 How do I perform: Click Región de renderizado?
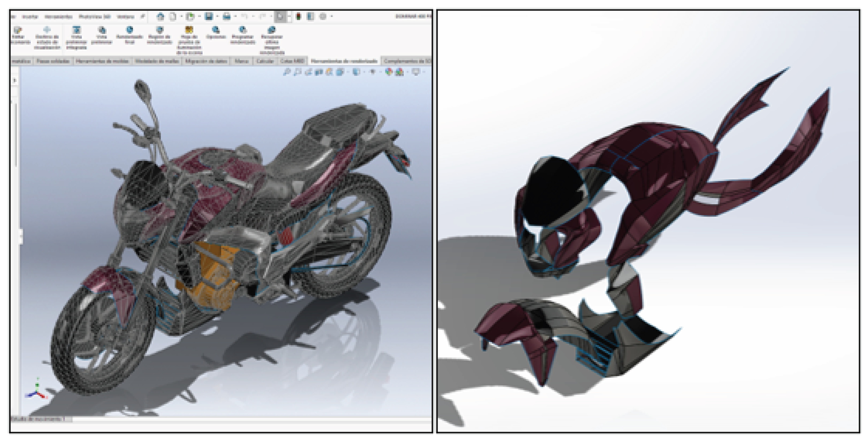tap(160, 35)
